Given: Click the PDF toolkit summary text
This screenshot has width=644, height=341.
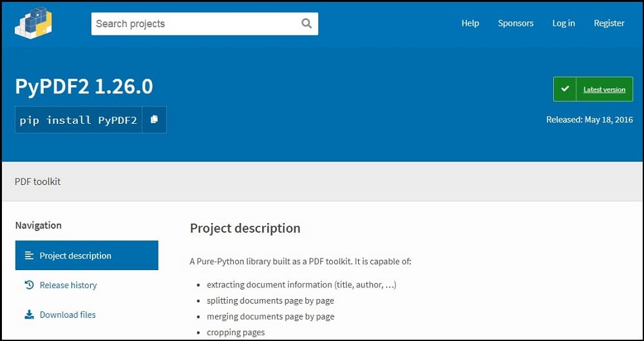Looking at the screenshot, I should point(38,181).
